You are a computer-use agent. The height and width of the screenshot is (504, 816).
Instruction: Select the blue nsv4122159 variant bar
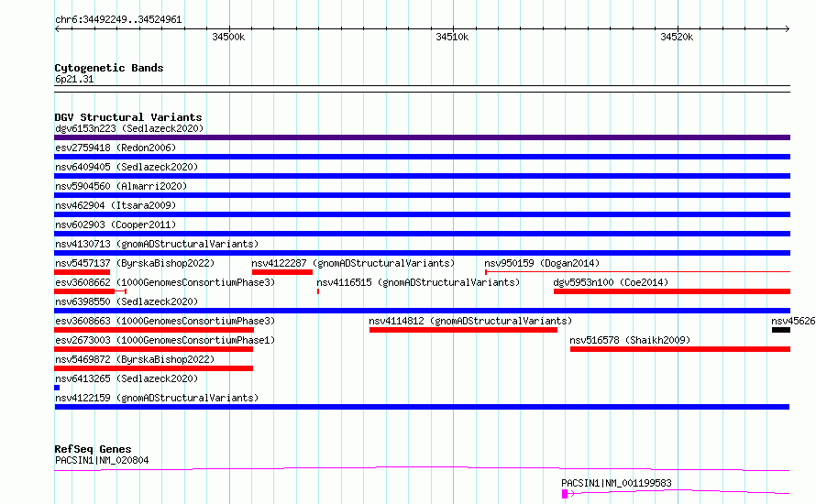pyautogui.click(x=422, y=407)
